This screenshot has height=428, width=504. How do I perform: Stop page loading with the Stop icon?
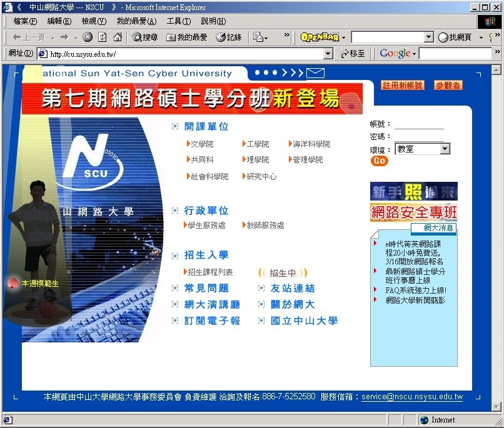(87, 37)
